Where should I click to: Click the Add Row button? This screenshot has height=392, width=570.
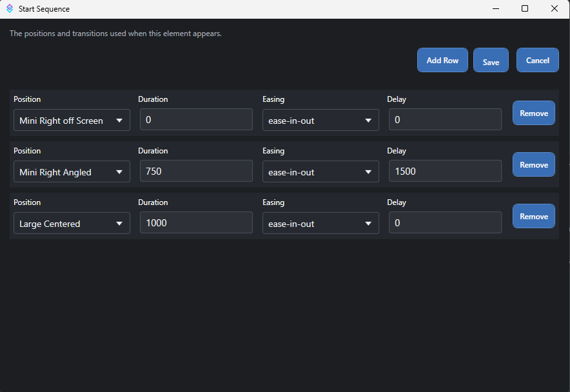point(442,60)
